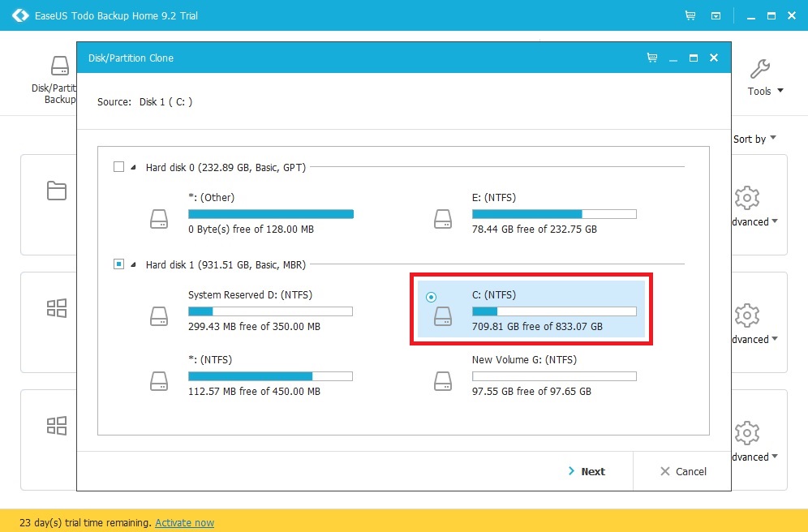
Task: Click '97.55 GB free of 97.65 GB' text
Action: tap(531, 392)
